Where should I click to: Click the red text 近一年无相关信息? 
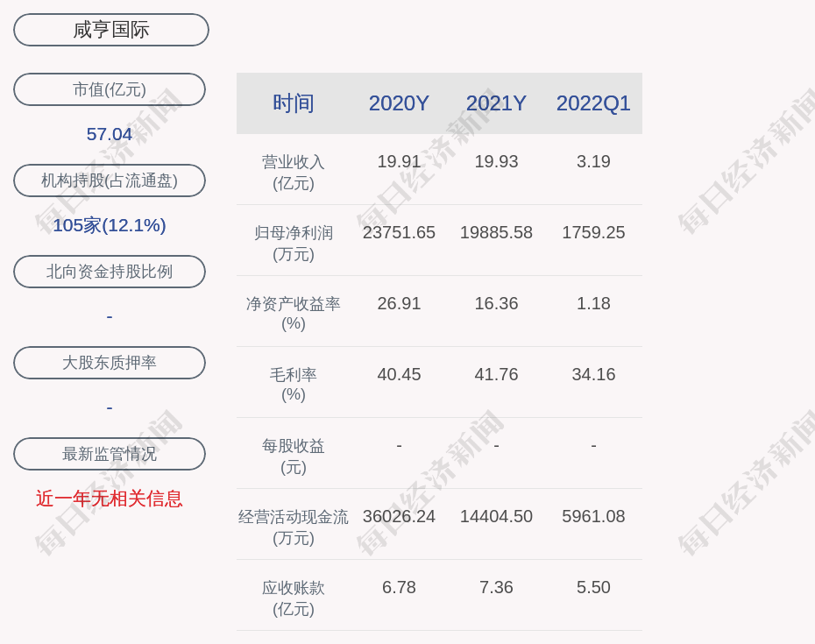(110, 499)
